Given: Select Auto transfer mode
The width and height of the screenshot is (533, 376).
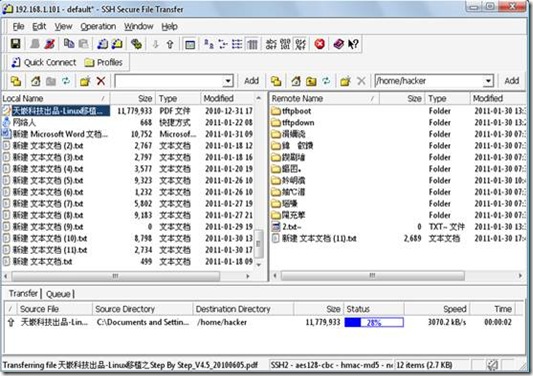Looking at the screenshot, I should click(x=300, y=44).
